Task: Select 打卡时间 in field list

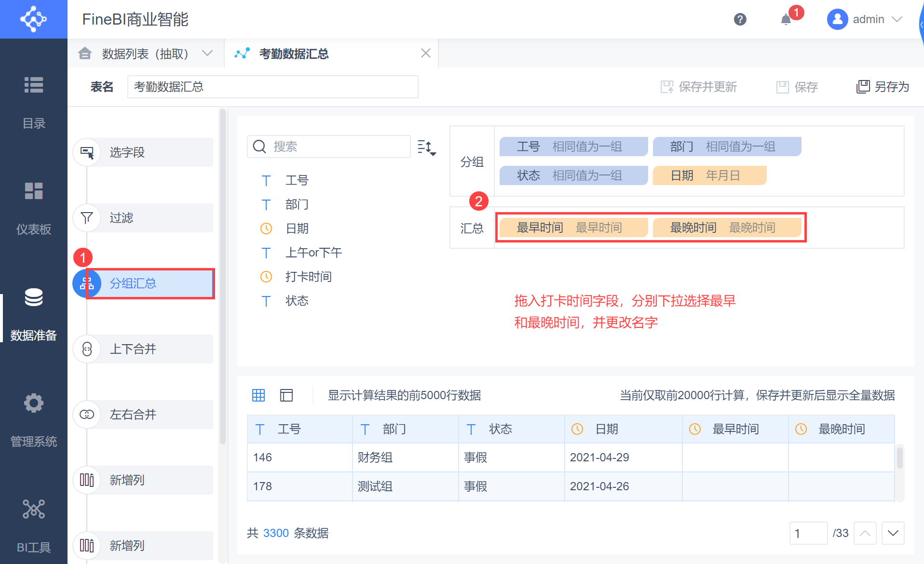Action: point(309,277)
